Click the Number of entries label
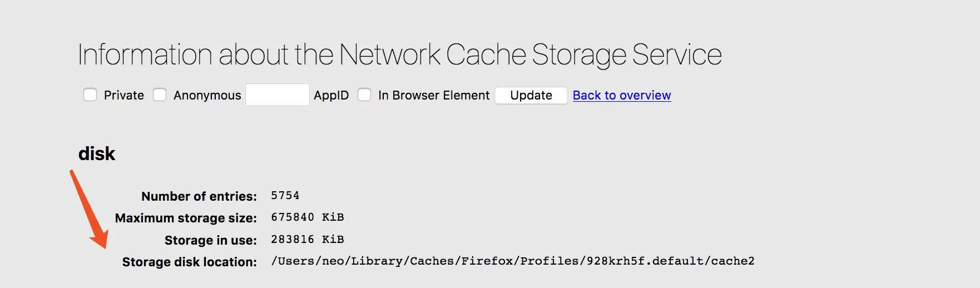The height and width of the screenshot is (288, 980). coord(199,196)
